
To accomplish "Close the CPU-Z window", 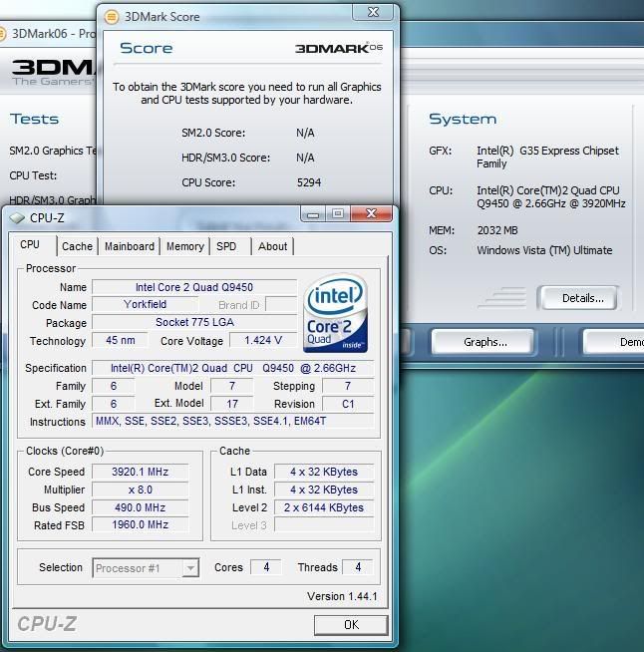I will 371,213.
